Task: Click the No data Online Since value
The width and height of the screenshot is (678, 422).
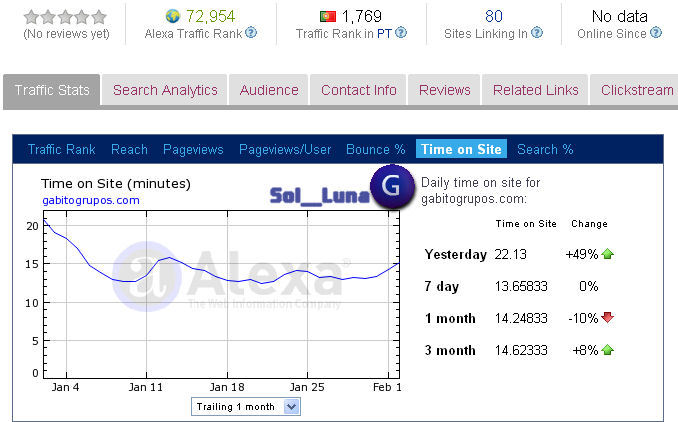Action: [619, 16]
